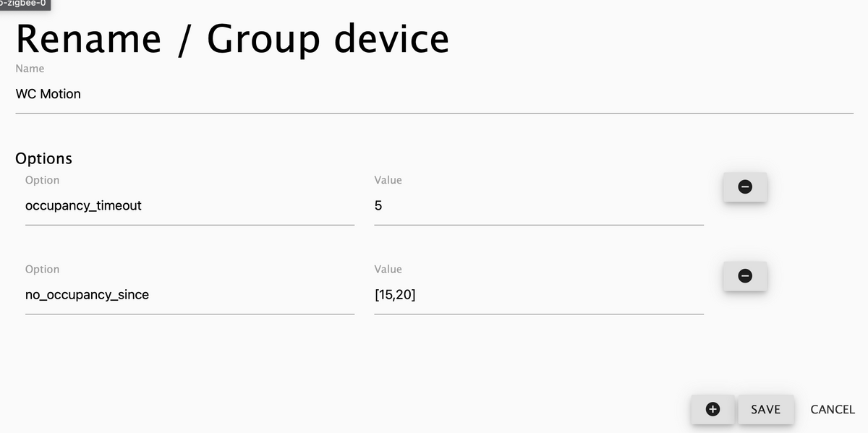This screenshot has height=433, width=868.
Task: Remove the no_occupancy_since option with its minus icon
Action: (x=744, y=275)
